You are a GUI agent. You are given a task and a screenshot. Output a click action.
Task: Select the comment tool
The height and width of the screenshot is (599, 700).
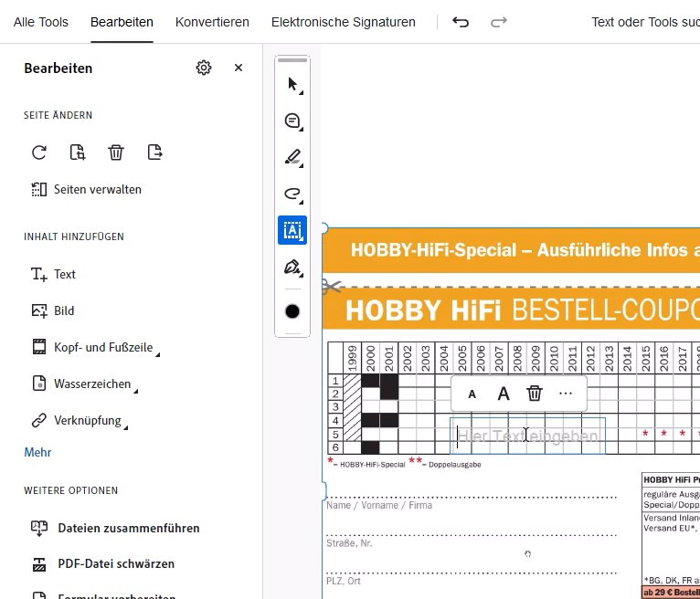click(292, 121)
